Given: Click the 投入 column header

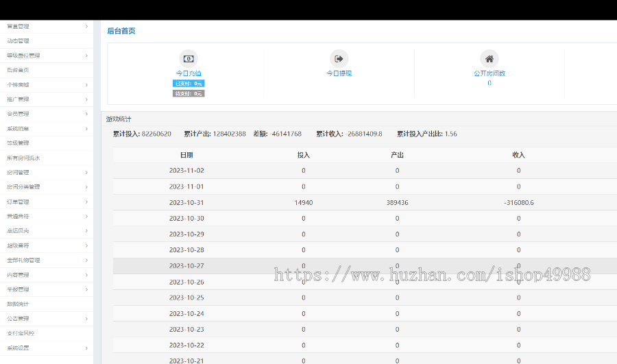Looking at the screenshot, I should pos(304,155).
